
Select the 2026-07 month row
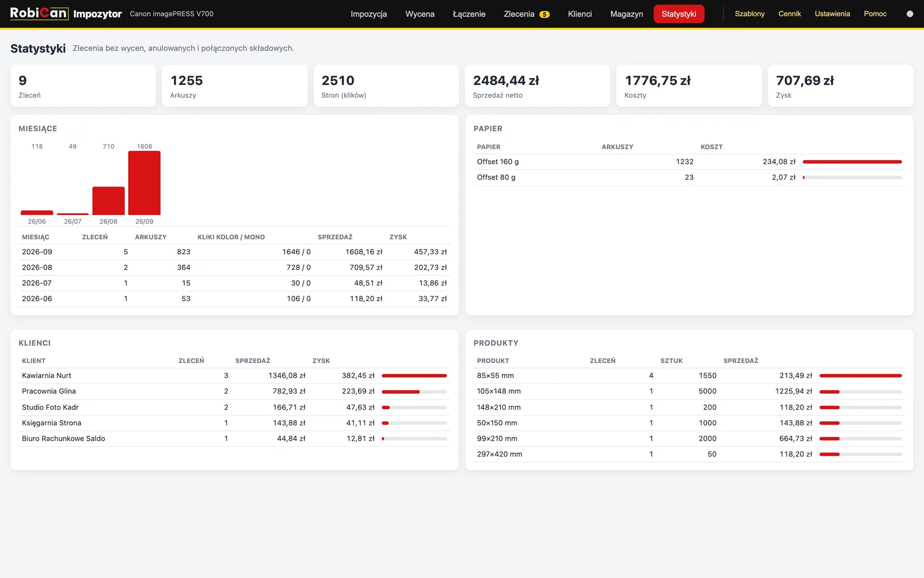tap(234, 283)
